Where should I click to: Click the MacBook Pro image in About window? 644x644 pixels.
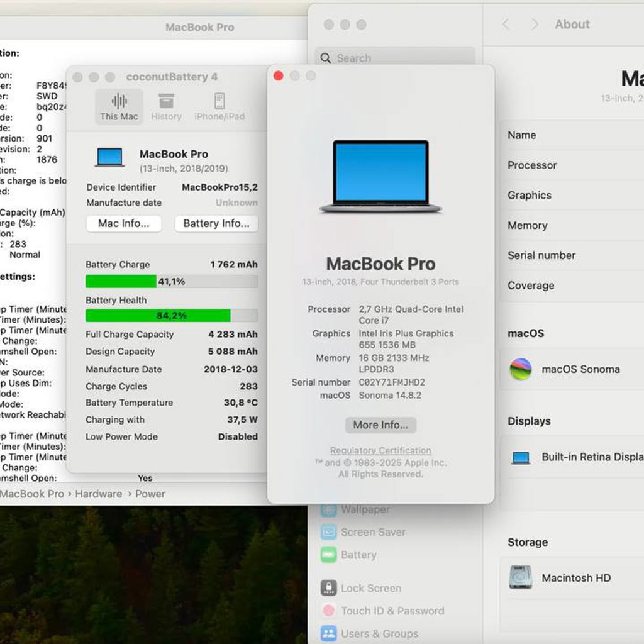click(380, 176)
